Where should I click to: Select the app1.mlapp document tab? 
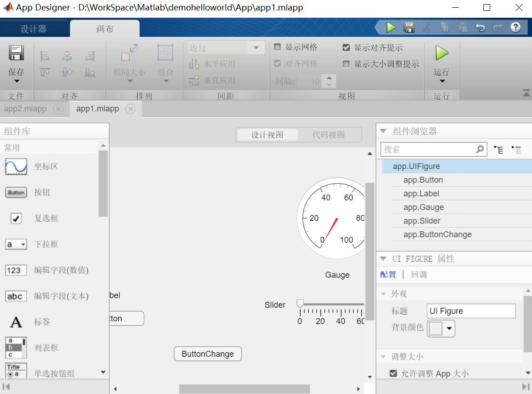98,109
